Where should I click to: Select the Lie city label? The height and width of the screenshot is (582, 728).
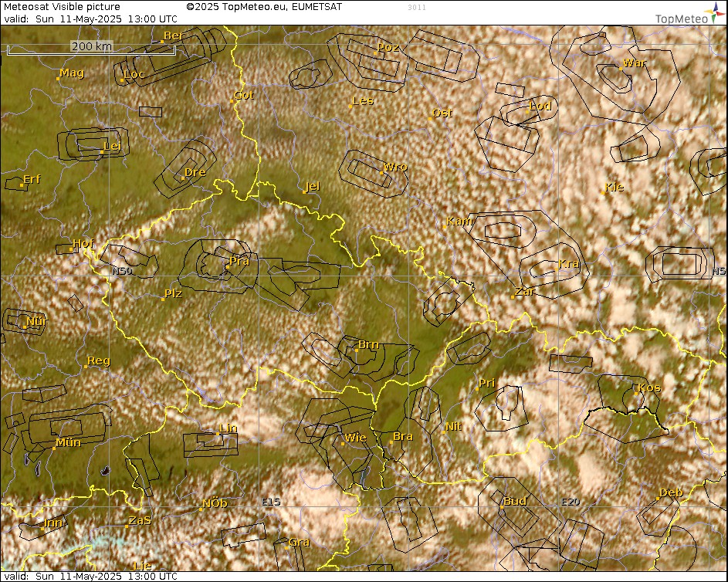[143, 566]
